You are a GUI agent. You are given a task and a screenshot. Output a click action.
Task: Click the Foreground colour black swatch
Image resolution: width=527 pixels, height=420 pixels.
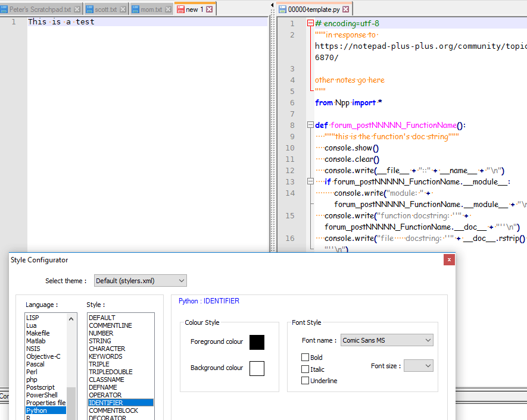(x=257, y=343)
